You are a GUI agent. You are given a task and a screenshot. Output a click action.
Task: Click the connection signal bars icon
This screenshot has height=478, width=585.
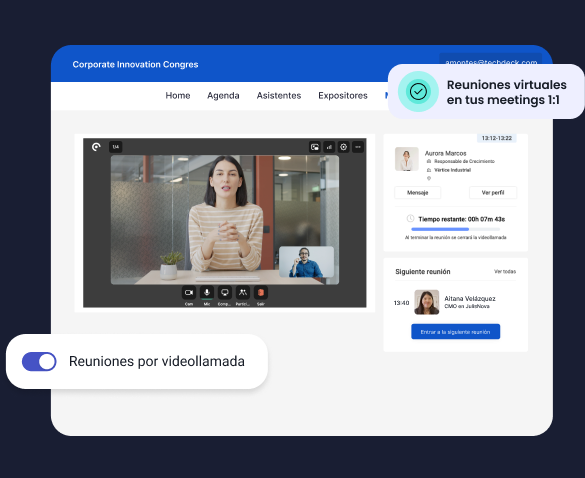329,147
